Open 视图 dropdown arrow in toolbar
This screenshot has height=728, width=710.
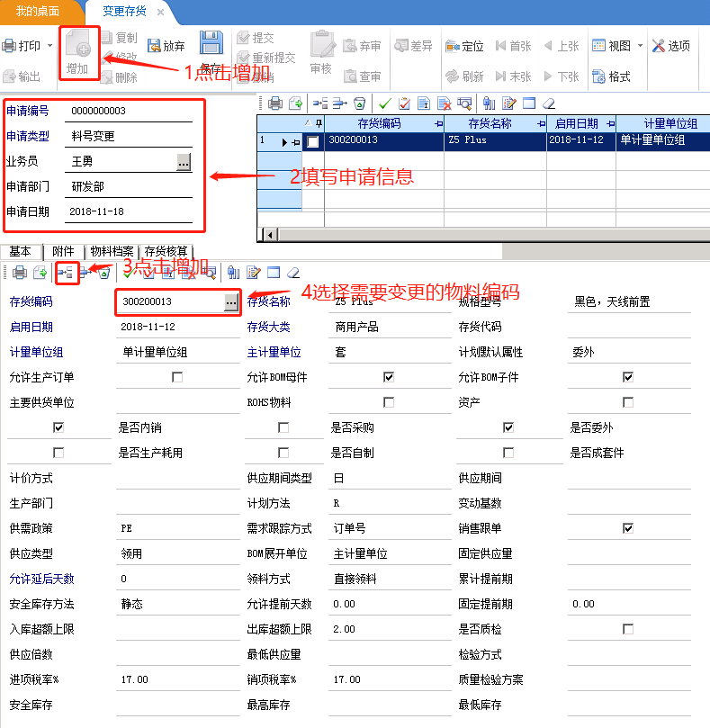coord(640,46)
